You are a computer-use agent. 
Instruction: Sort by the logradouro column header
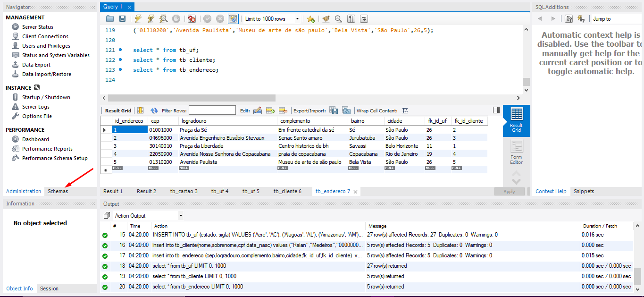(227, 121)
